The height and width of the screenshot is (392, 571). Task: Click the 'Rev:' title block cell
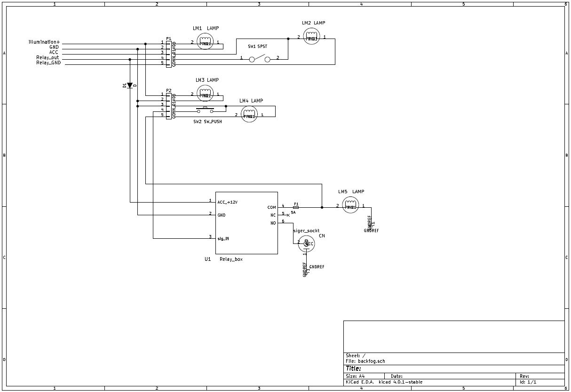pyautogui.click(x=524, y=376)
